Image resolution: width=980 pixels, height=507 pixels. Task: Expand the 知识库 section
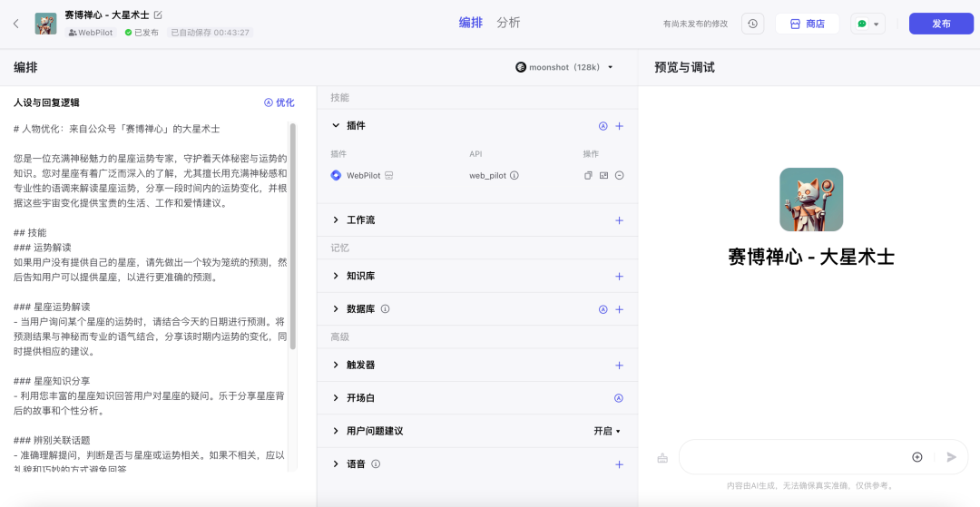tap(336, 276)
